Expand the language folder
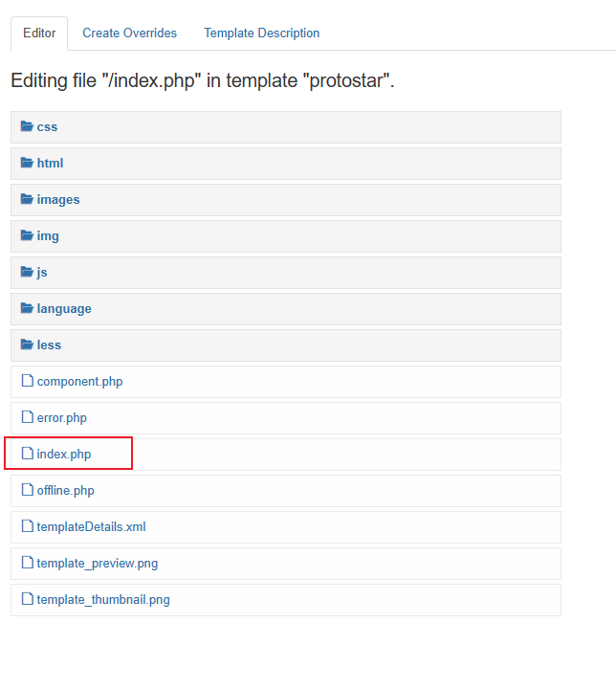616x689 pixels. (x=64, y=309)
